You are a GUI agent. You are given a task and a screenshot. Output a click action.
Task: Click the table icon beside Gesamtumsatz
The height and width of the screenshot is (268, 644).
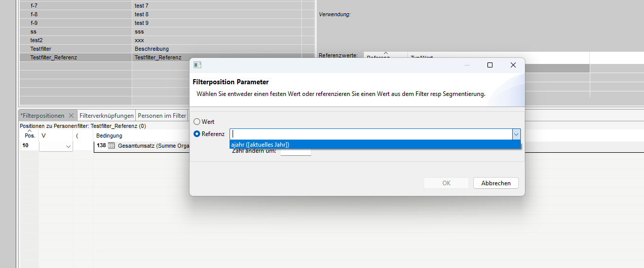[x=111, y=146]
